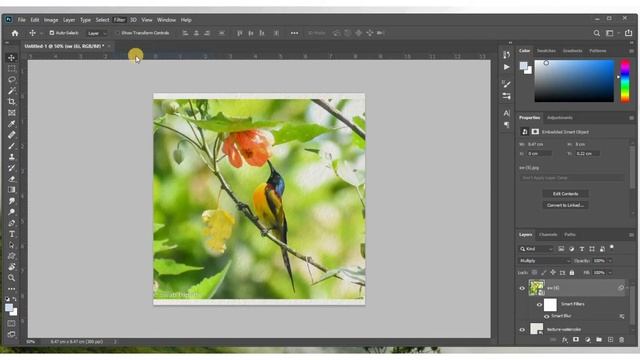
Task: Click the Edit Contents button
Action: pyautogui.click(x=565, y=194)
